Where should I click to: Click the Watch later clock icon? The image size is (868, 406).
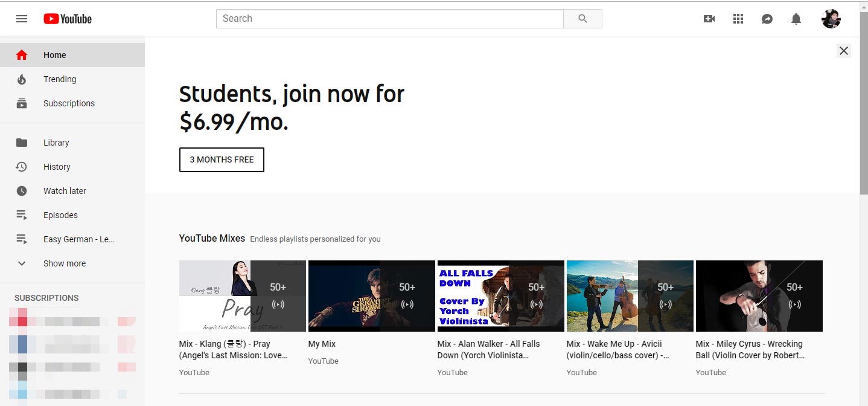coord(22,191)
